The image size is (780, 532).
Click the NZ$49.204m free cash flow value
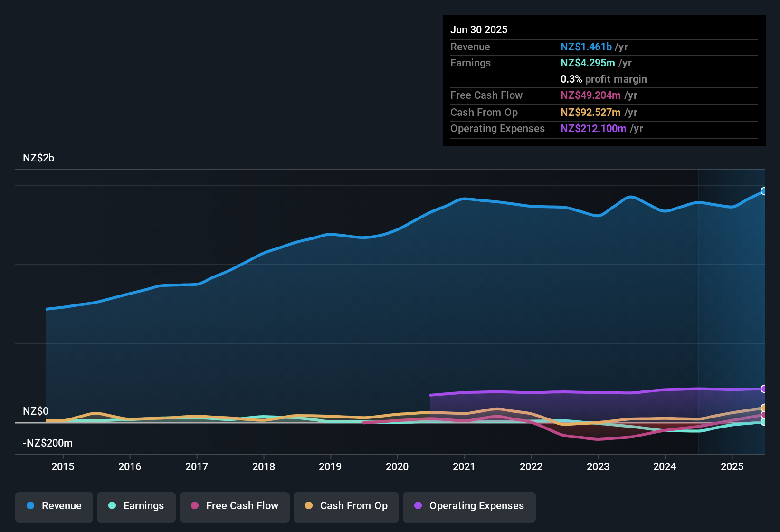(590, 95)
